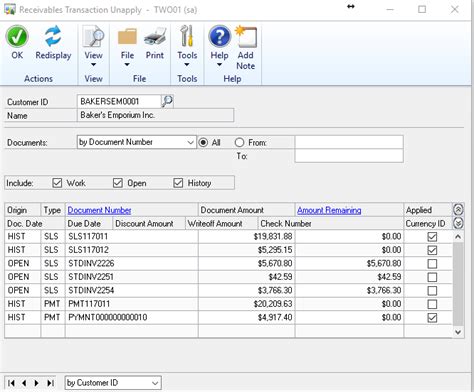This screenshot has height=392, width=474.
Task: Click the Type column header
Action: tap(53, 210)
